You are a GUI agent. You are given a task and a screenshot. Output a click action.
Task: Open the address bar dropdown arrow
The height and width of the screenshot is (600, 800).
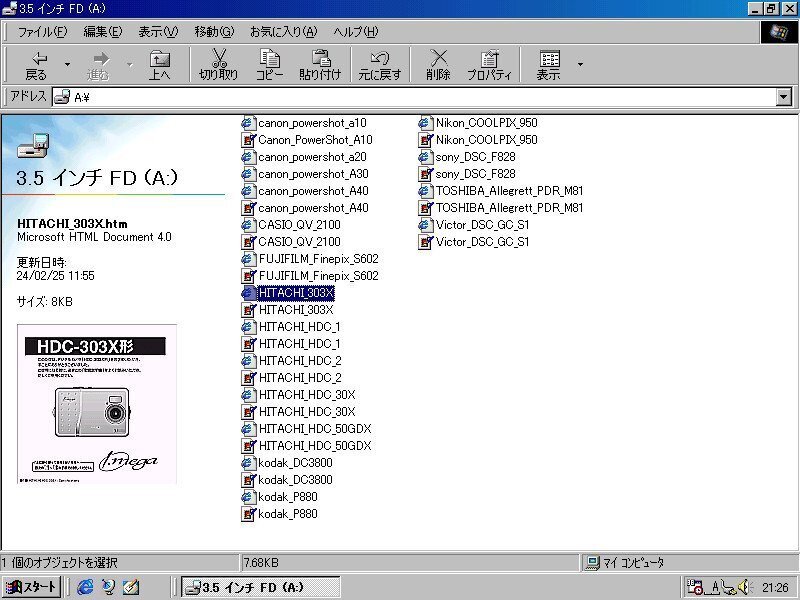point(785,97)
